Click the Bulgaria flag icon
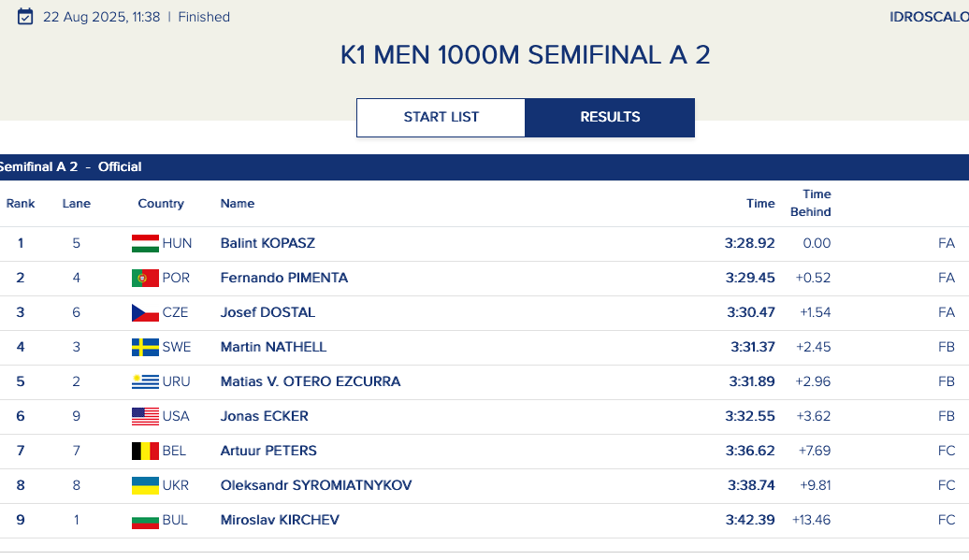 coord(145,520)
